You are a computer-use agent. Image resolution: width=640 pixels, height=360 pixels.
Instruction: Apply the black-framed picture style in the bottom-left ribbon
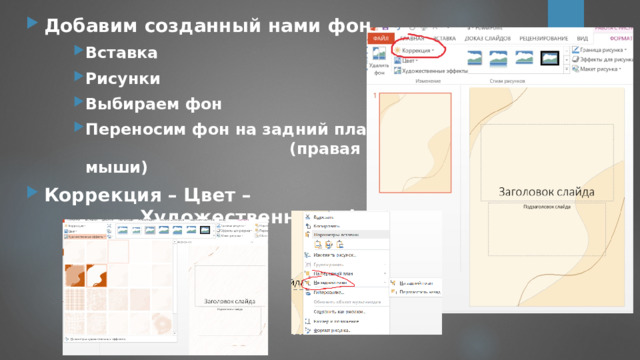(x=204, y=230)
